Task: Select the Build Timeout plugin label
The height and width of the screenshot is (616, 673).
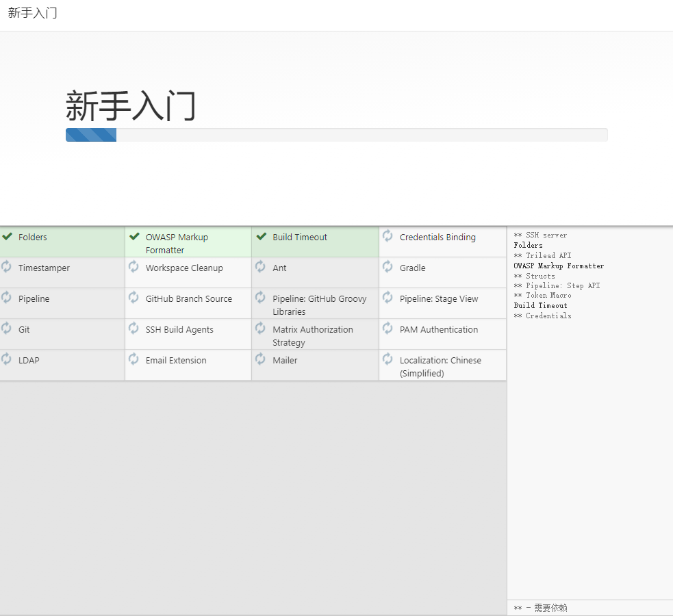Action: [x=300, y=238]
